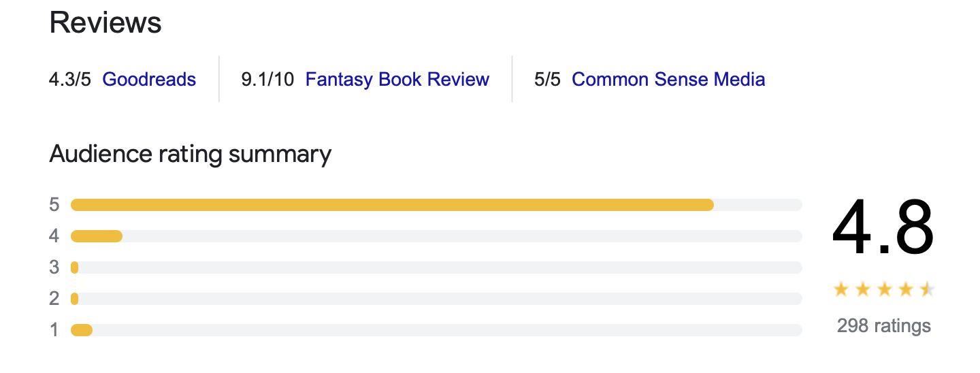Click the 5/5 score text
Screen dimensions: 980x373
548,80
